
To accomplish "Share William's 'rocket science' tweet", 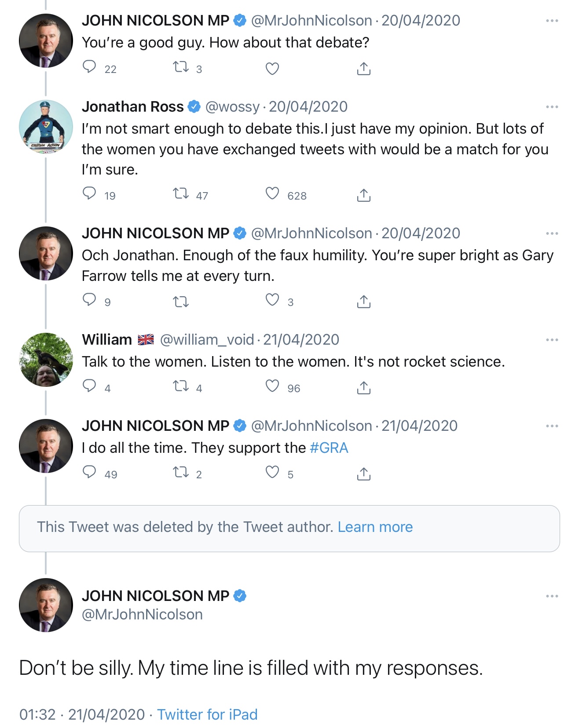I will point(363,388).
